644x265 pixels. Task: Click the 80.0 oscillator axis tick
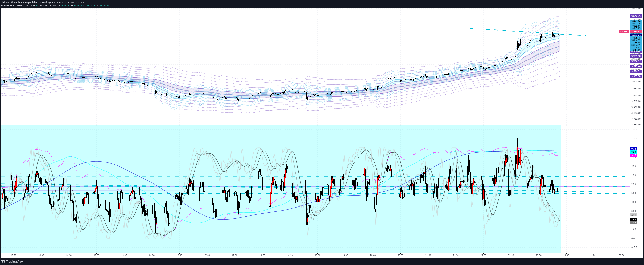(634, 166)
